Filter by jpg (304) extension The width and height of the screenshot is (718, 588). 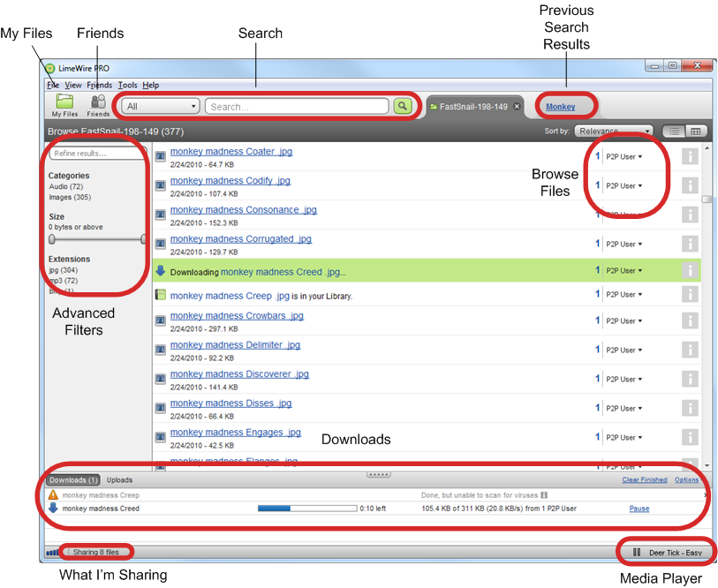[64, 270]
